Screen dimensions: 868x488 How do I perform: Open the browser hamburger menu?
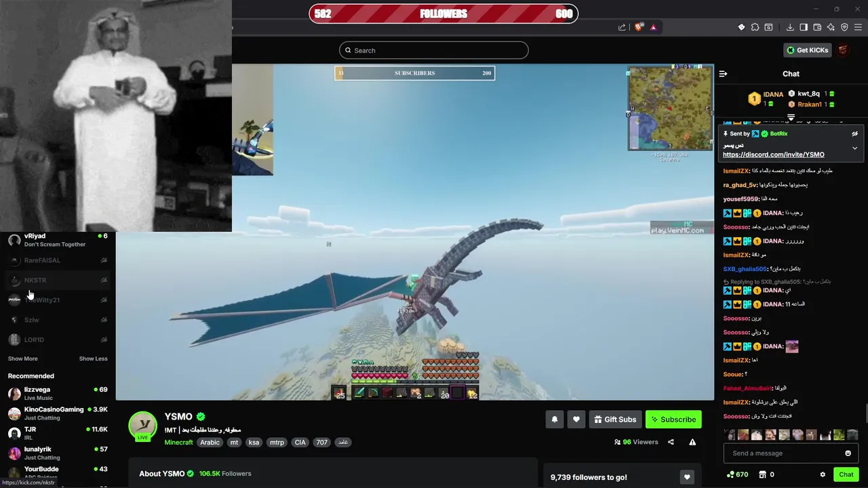point(859,27)
